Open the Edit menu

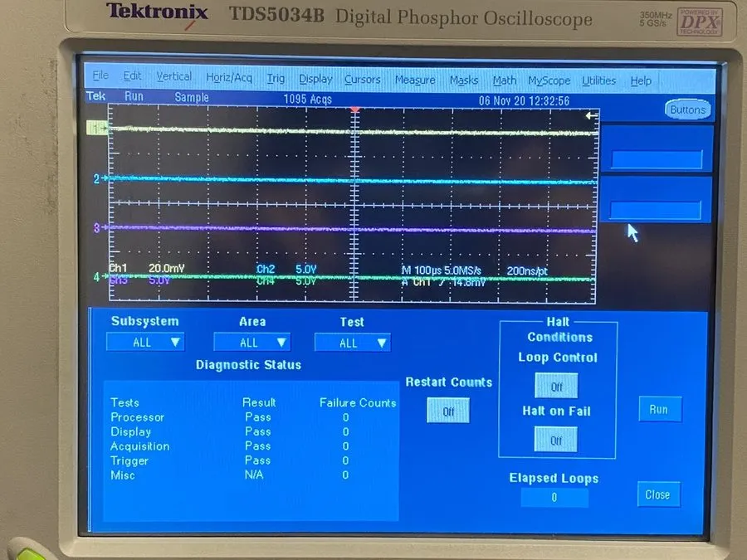tap(133, 75)
